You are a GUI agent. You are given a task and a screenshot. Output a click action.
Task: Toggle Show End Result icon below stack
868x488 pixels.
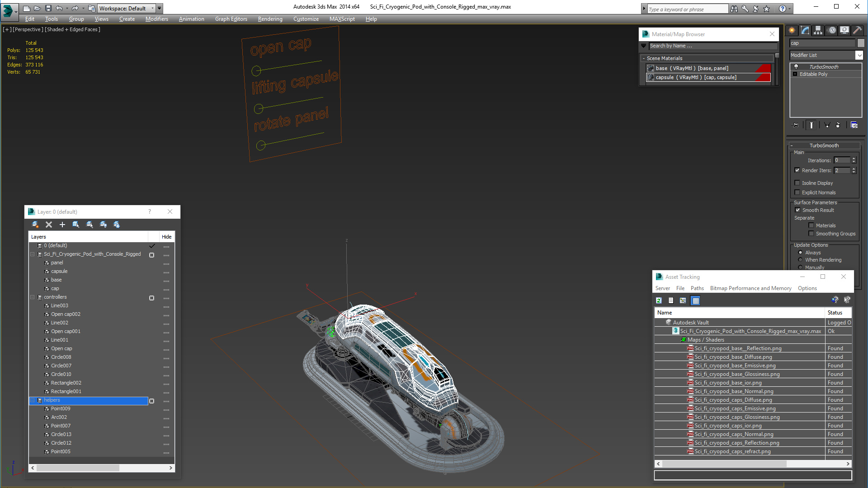point(811,125)
